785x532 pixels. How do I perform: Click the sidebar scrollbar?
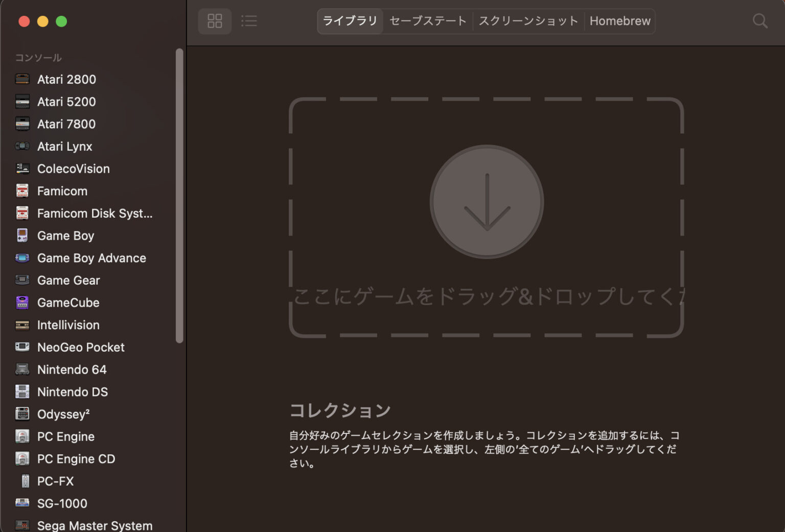(x=179, y=194)
